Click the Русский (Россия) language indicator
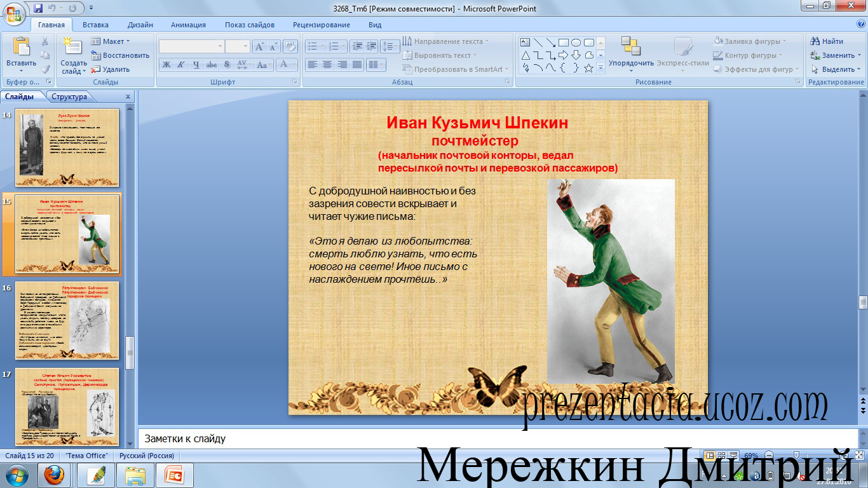The width and height of the screenshot is (868, 488). tap(147, 456)
